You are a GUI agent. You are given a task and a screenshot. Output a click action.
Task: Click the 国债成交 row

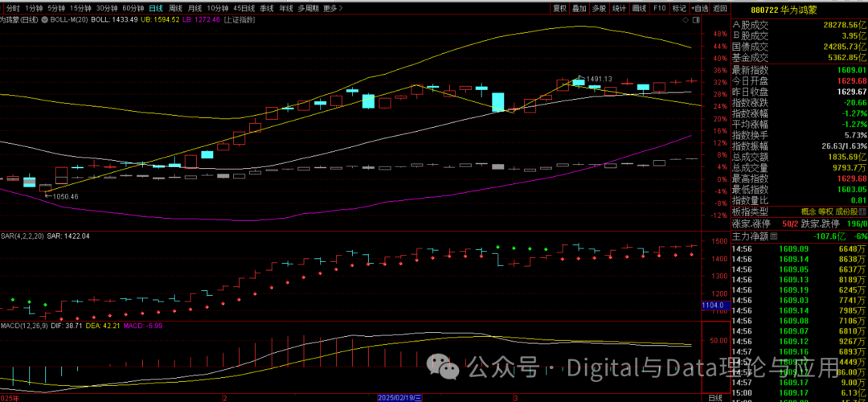point(800,47)
